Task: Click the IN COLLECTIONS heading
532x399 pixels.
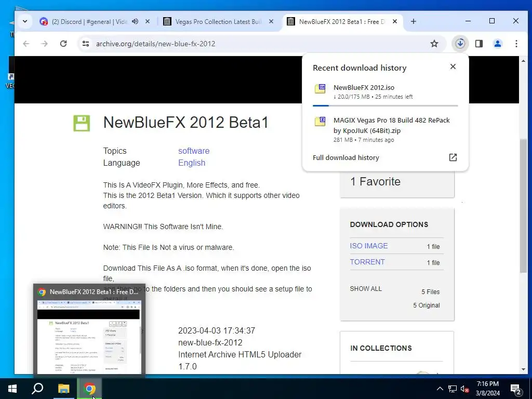Action: (x=381, y=348)
